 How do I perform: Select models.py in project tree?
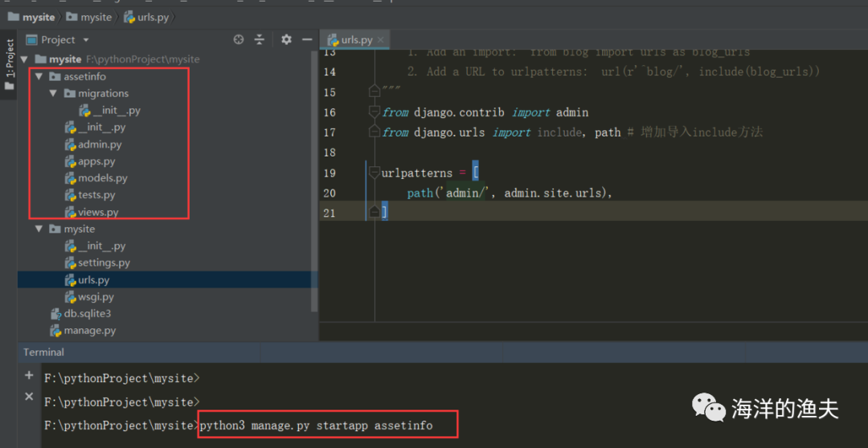pos(96,178)
